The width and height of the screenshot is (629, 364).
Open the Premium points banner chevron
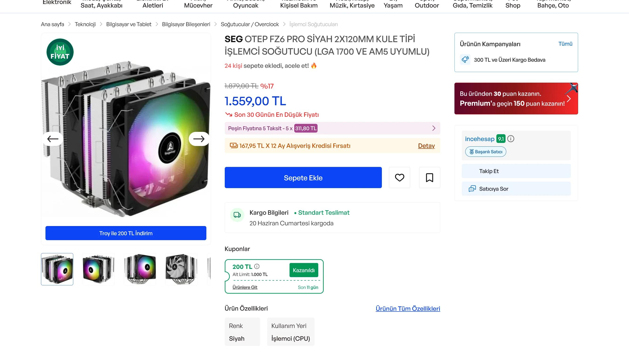coord(569,99)
